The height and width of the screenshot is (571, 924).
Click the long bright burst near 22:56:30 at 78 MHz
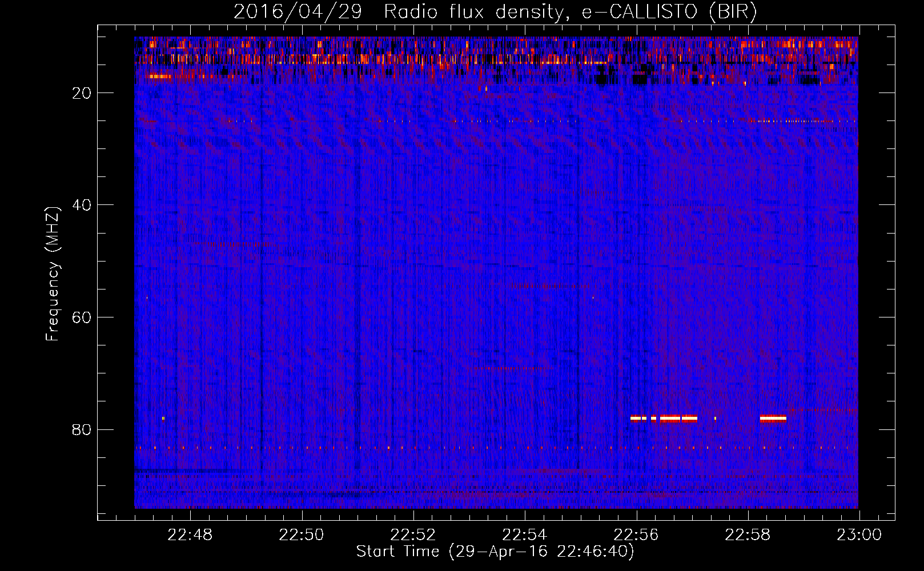tap(678, 418)
